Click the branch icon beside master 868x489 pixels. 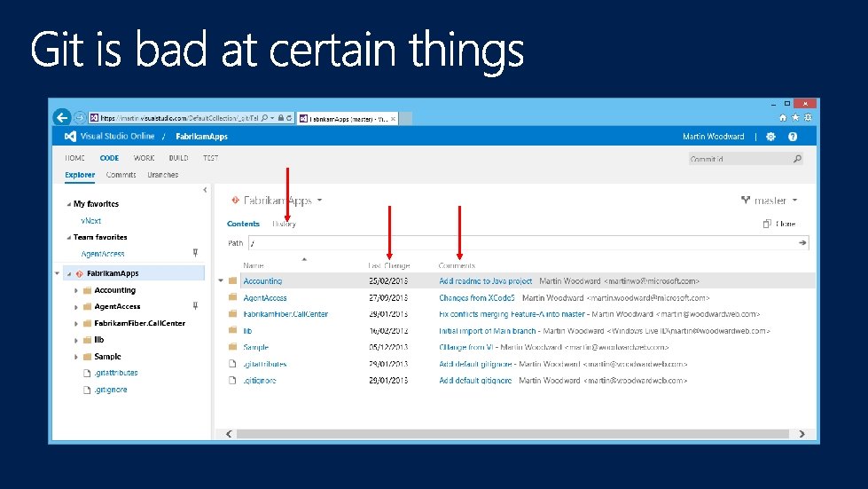(746, 200)
